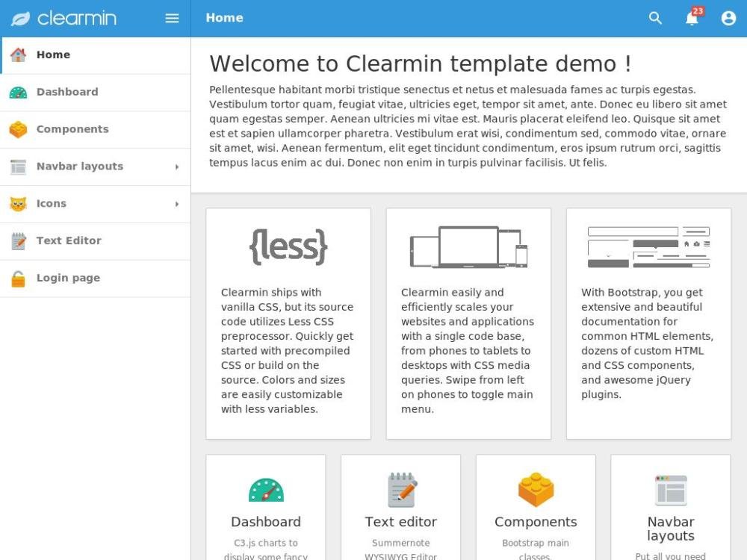Click the cat Icons sidebar icon
Viewport: 747px width, 560px height.
pyautogui.click(x=18, y=204)
